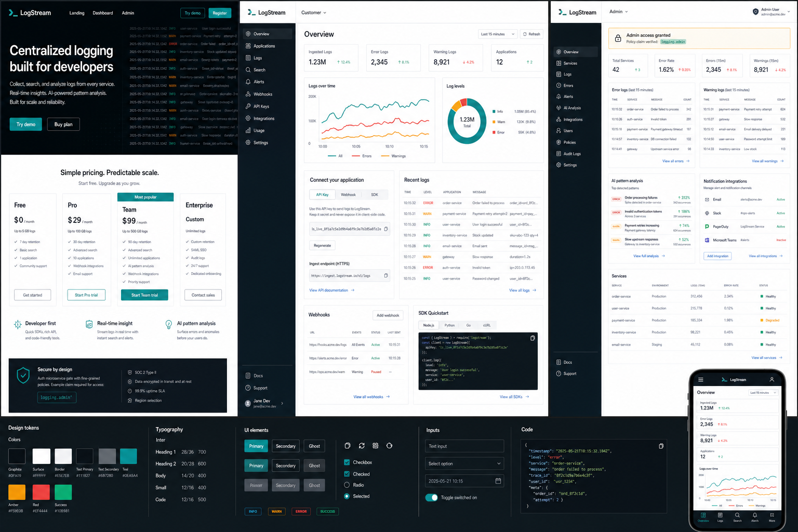The image size is (798, 532).
Task: Open the Usage bar-chart icon
Action: [248, 130]
